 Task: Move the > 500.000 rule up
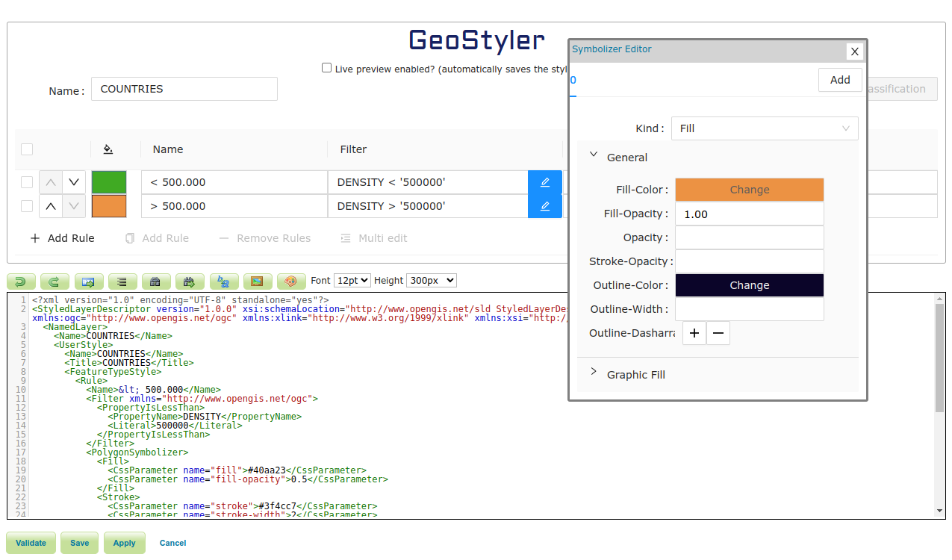pos(51,206)
